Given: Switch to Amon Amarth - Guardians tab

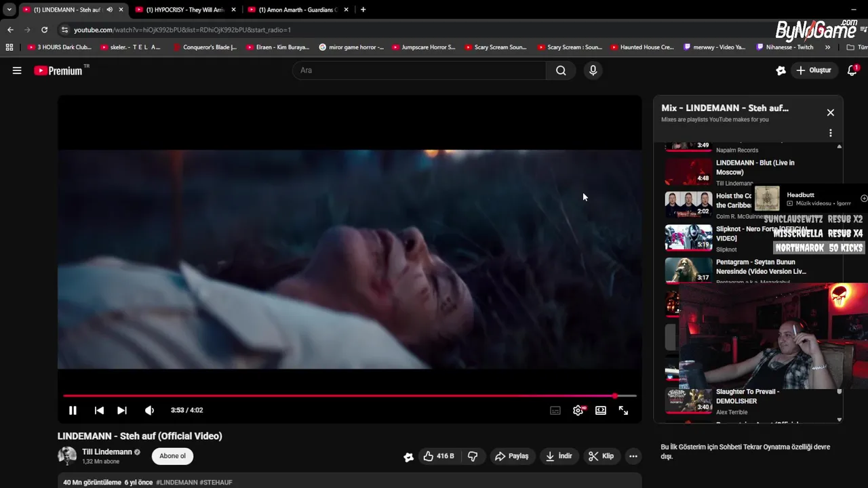Looking at the screenshot, I should [298, 9].
